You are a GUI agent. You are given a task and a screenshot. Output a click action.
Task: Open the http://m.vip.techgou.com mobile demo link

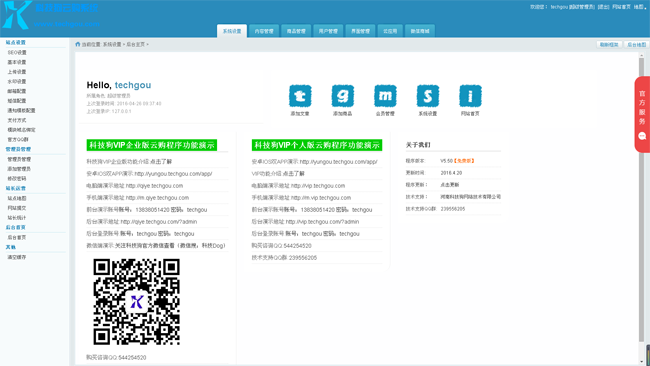(x=321, y=198)
